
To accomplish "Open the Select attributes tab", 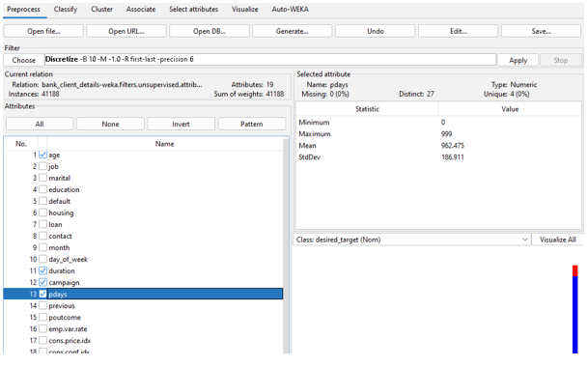I will [193, 10].
